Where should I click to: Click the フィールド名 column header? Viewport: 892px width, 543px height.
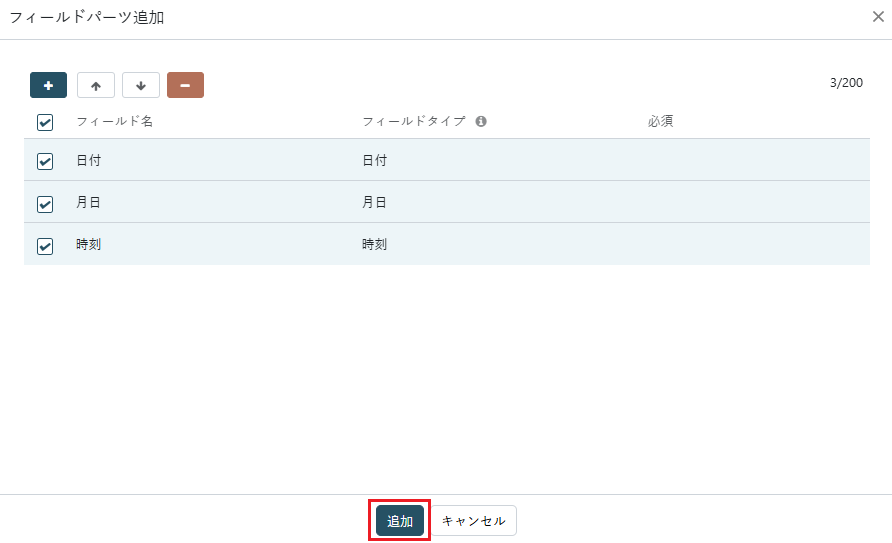115,121
